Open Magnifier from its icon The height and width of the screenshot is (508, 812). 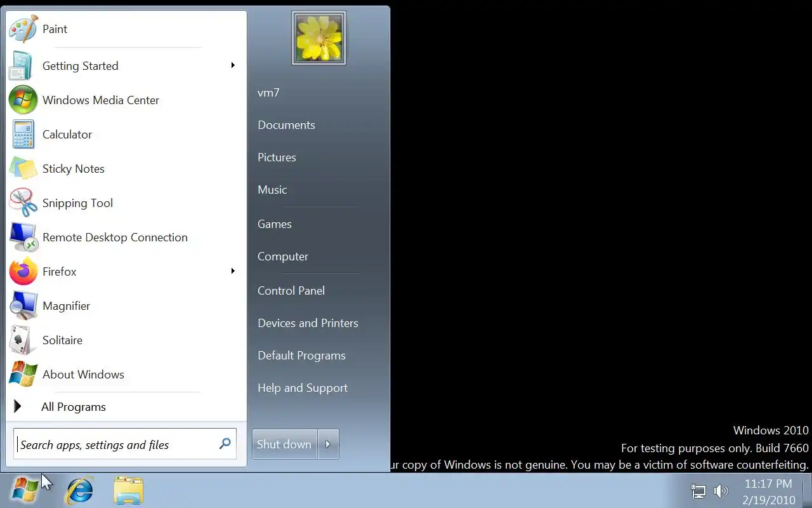[x=23, y=305]
